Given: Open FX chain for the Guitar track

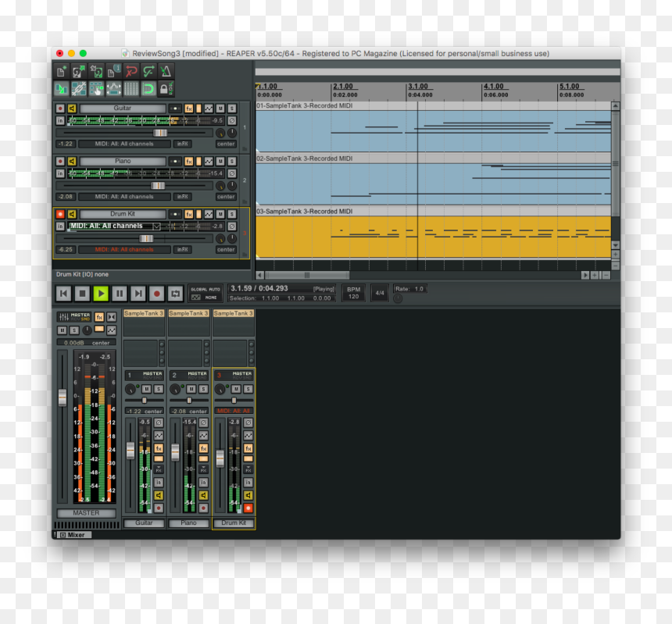Looking at the screenshot, I should point(188,109).
